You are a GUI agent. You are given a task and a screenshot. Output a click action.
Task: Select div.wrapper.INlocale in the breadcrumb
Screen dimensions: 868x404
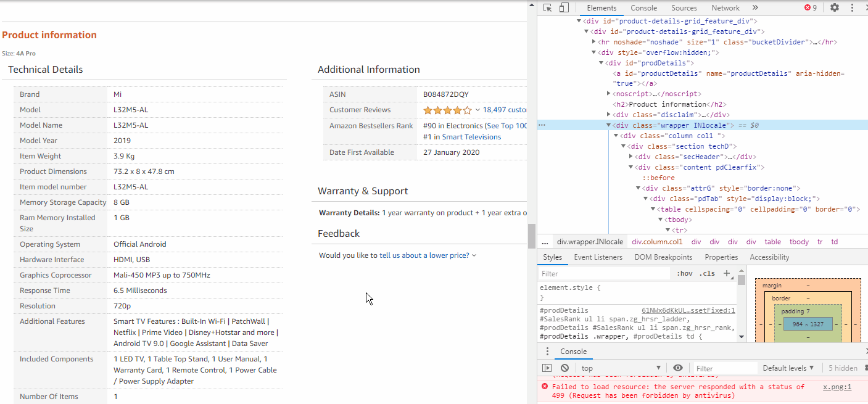[590, 242]
